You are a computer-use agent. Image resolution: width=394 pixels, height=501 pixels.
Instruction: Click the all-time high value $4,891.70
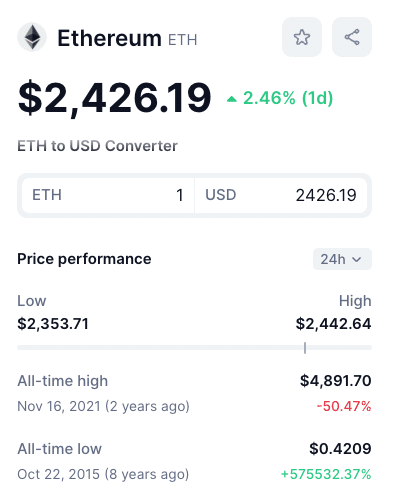pos(336,381)
